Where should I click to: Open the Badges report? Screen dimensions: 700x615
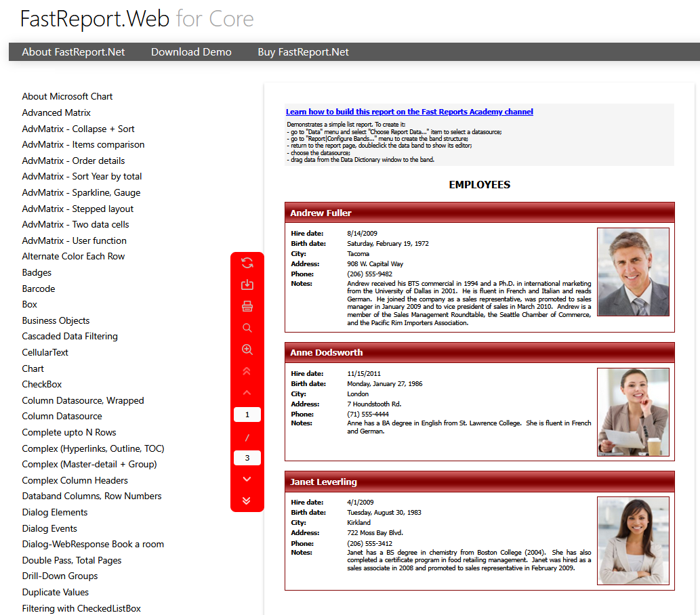point(37,272)
